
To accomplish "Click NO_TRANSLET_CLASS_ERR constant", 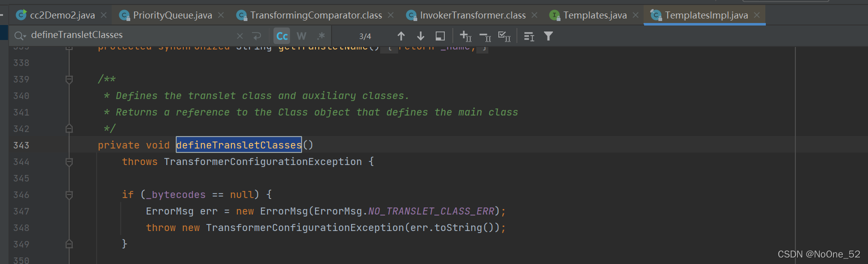I will pyautogui.click(x=431, y=211).
